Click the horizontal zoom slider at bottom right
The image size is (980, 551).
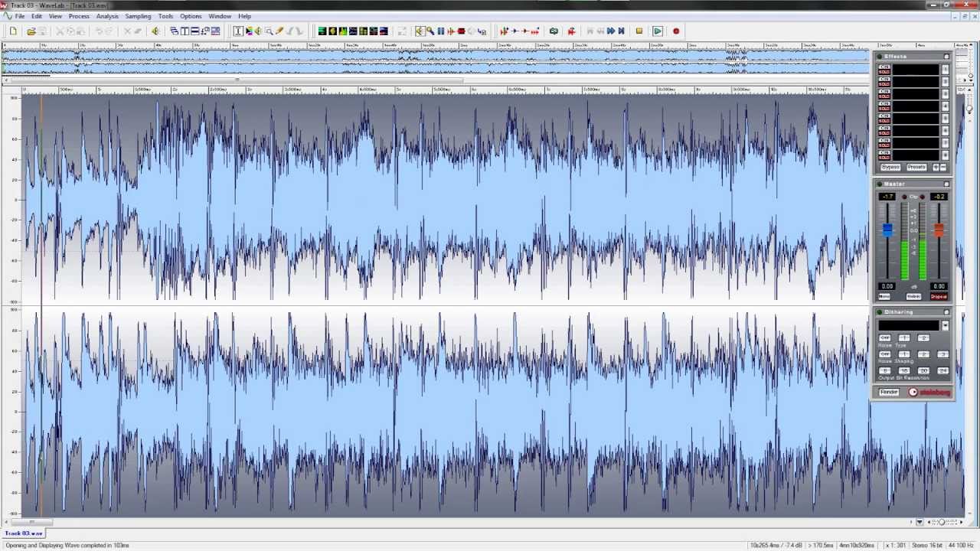point(942,522)
